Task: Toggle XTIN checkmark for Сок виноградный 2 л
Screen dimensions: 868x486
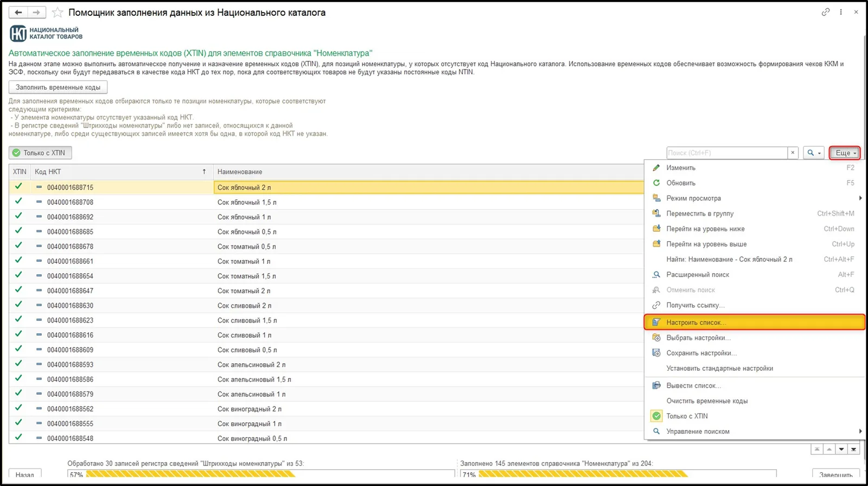Action: pos(19,408)
